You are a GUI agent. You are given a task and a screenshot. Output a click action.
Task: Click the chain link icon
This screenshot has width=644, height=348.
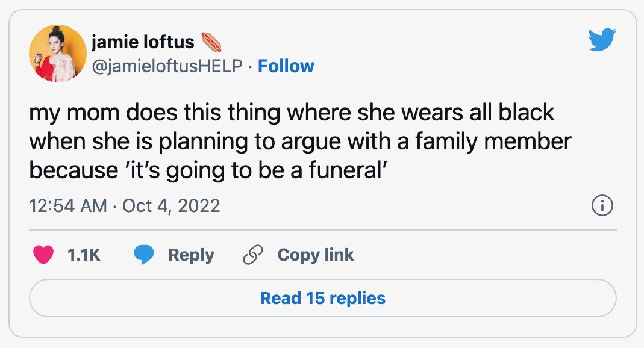click(252, 255)
